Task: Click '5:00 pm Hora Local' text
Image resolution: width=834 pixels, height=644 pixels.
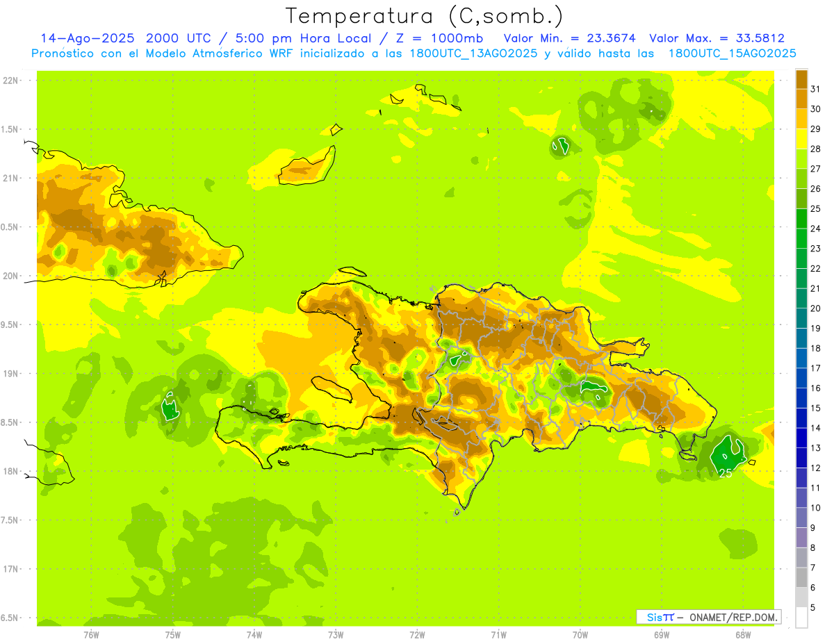Action: click(304, 38)
